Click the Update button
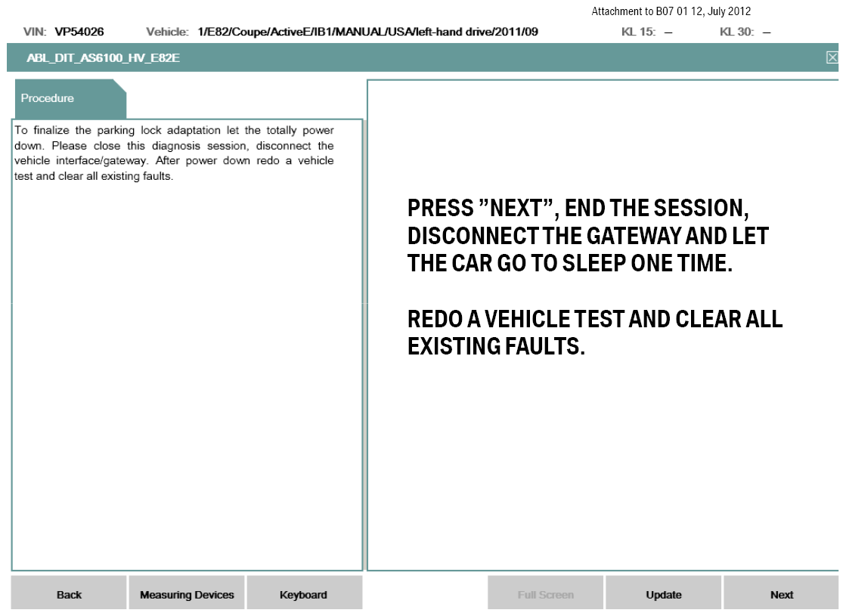 [663, 593]
